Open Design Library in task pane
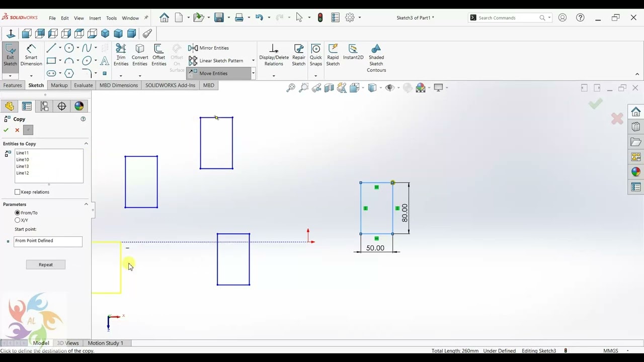This screenshot has height=362, width=644. pyautogui.click(x=636, y=127)
